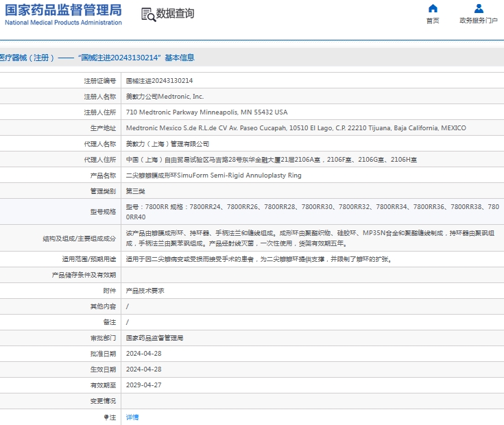This screenshot has width=504, height=425.
Task: Open 政务服务门户 link text
Action: pyautogui.click(x=479, y=21)
